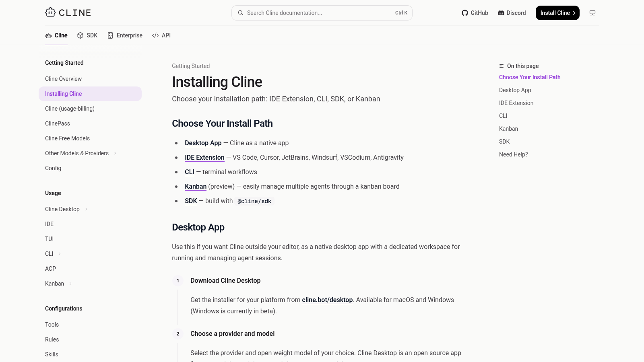Jump to Choose Your Install Path anchor
644x362 pixels.
(x=530, y=77)
